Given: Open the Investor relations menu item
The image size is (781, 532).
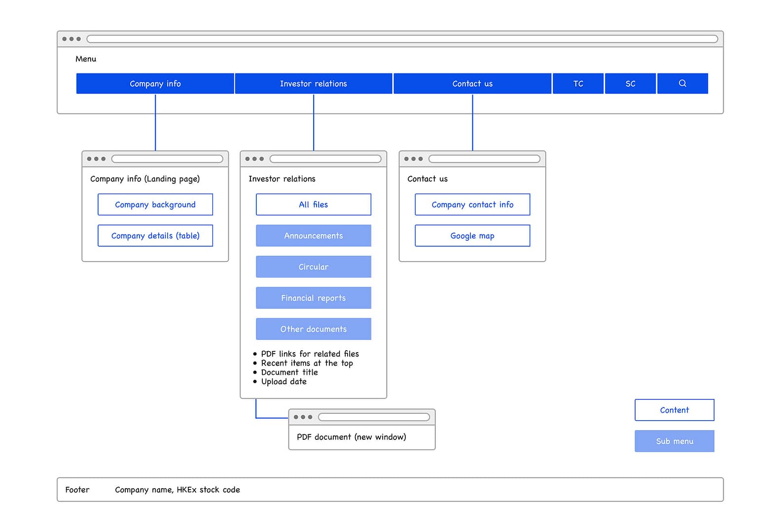Looking at the screenshot, I should tap(313, 84).
